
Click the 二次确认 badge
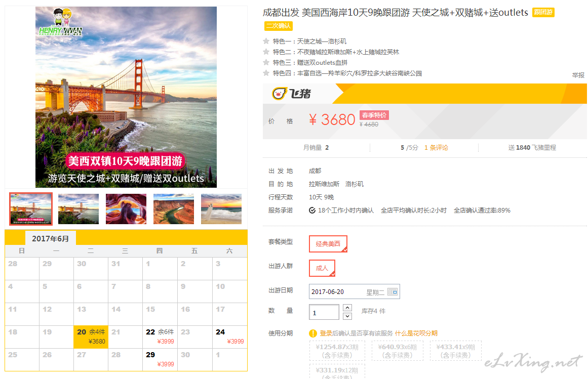[x=278, y=26]
